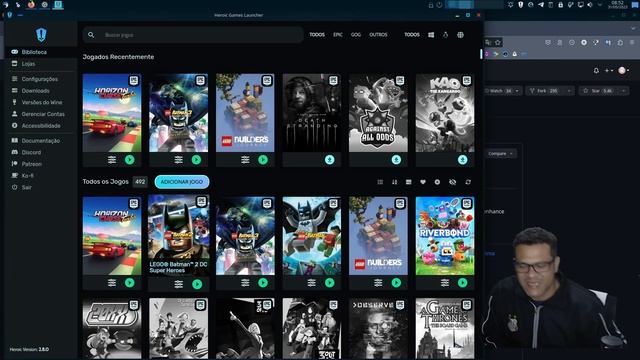Open GitHub avatar profile dropdown

point(623,71)
